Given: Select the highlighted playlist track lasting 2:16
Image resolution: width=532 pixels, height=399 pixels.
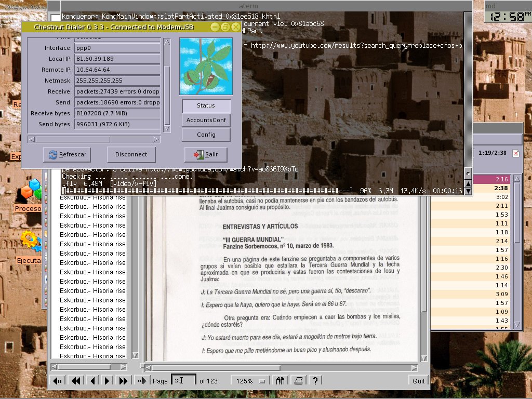Looking at the screenshot, I should click(x=471, y=179).
